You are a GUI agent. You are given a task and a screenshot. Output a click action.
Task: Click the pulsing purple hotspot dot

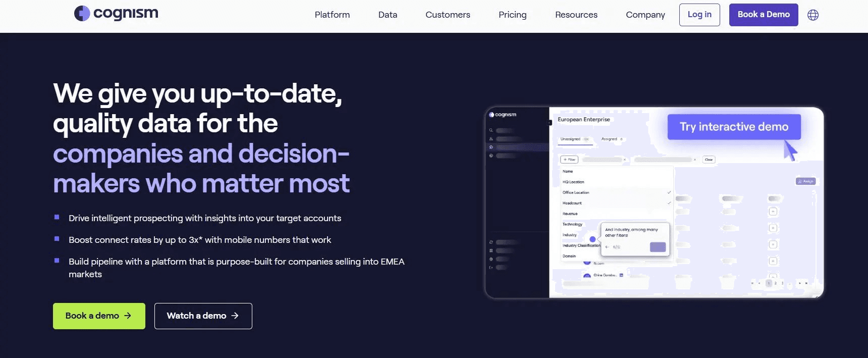pyautogui.click(x=592, y=239)
